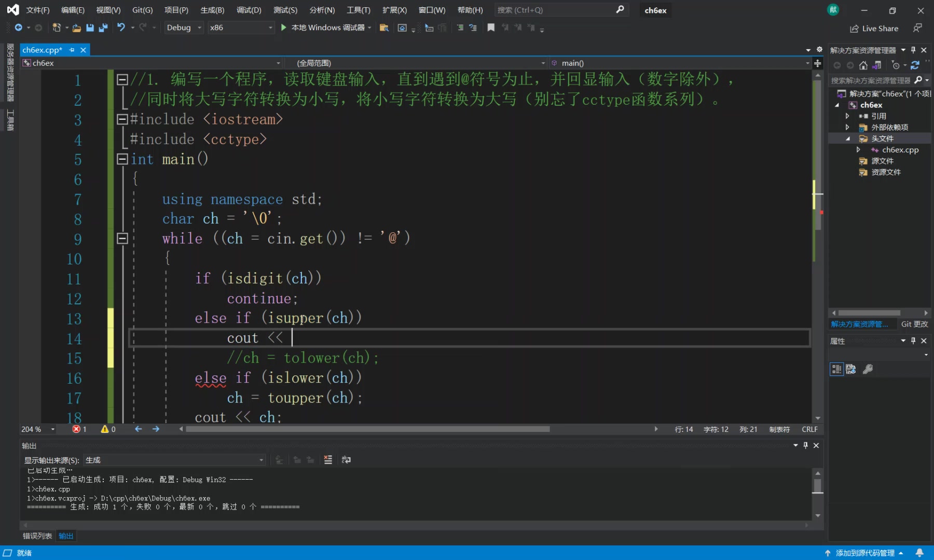
Task: Click the alphabetical sort icon in properties
Action: click(851, 369)
